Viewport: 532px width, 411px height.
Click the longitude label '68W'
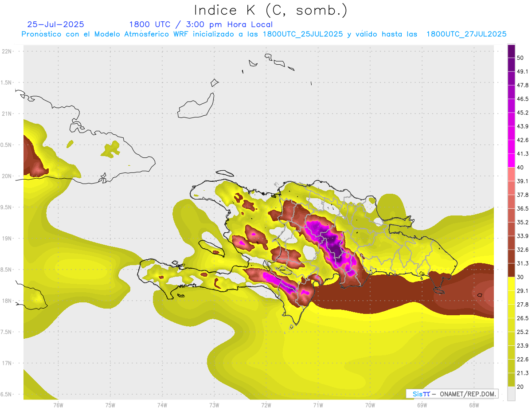pos(474,405)
